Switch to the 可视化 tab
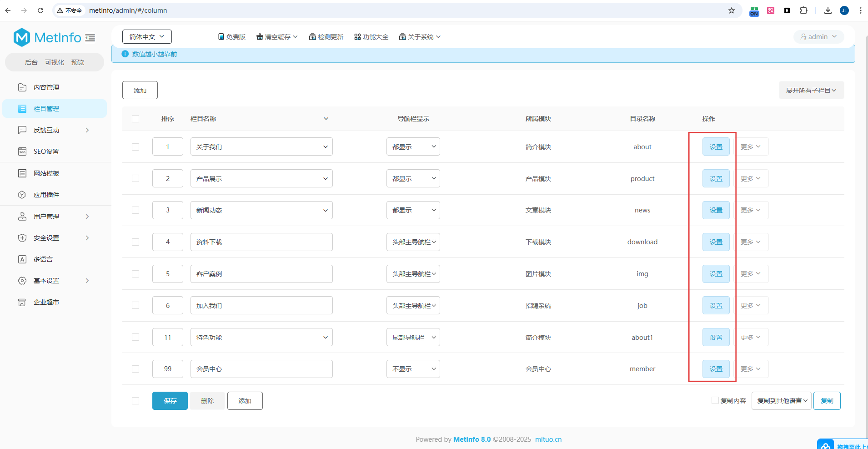Viewport: 868px width, 449px height. [x=54, y=62]
